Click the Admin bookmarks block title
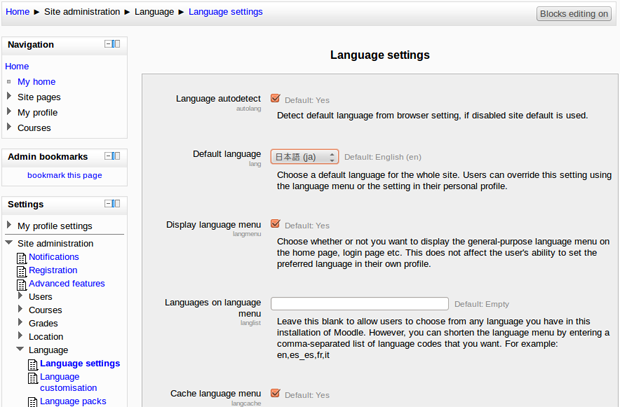Image resolution: width=620 pixels, height=407 pixels. [x=47, y=157]
